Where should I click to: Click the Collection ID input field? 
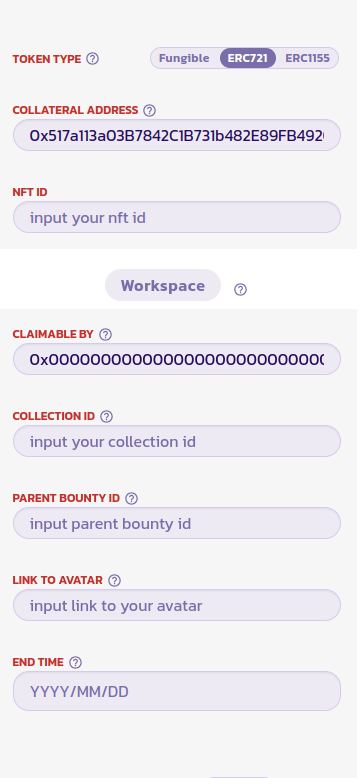tap(177, 441)
